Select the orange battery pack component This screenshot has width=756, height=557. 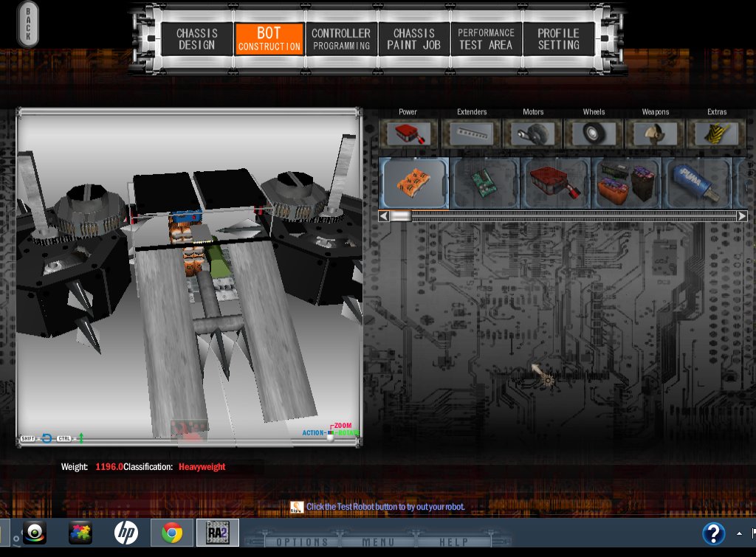pyautogui.click(x=413, y=183)
